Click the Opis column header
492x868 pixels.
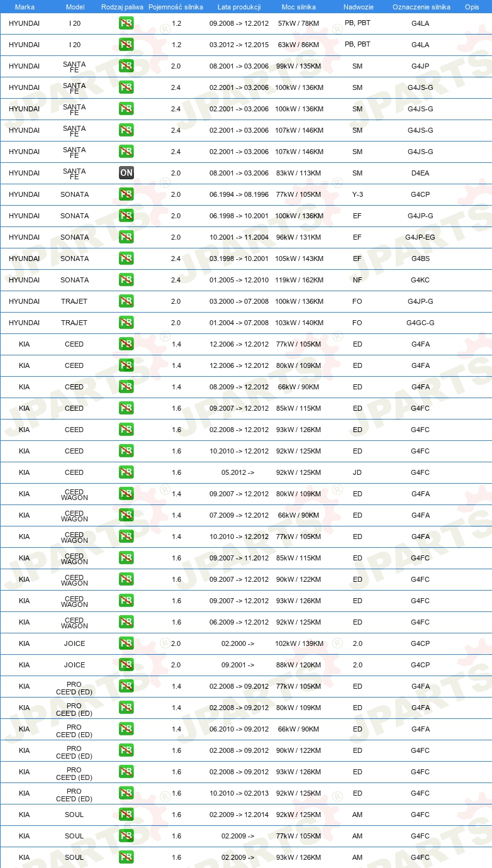coord(472,6)
